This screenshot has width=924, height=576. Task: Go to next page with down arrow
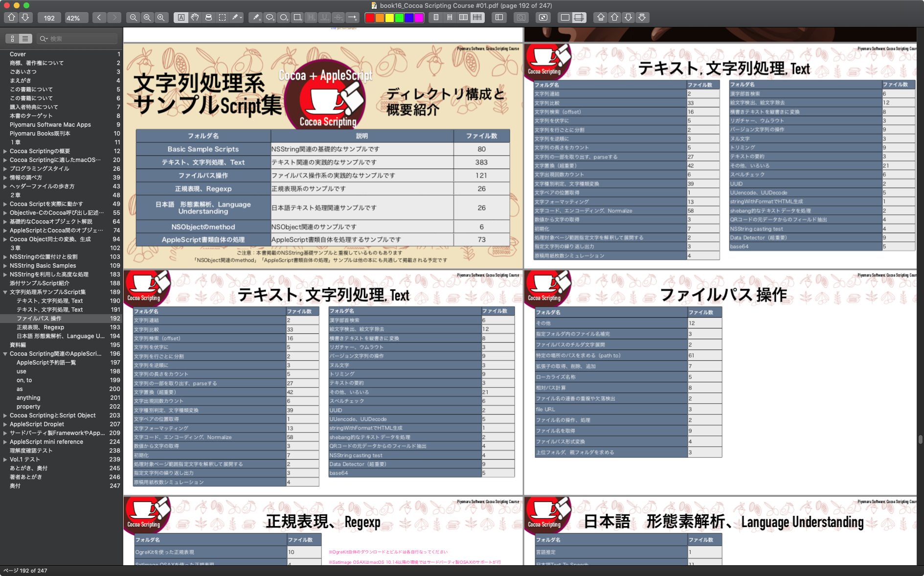(25, 18)
